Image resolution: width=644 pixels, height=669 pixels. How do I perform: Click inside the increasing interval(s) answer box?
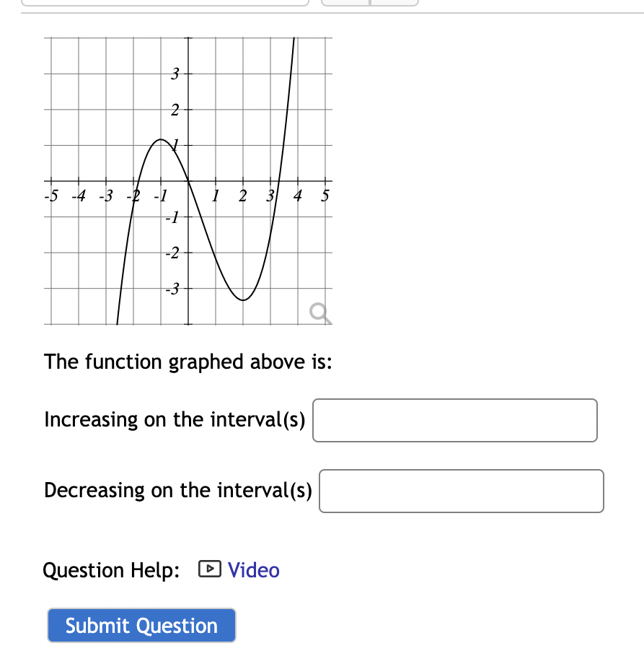click(454, 420)
